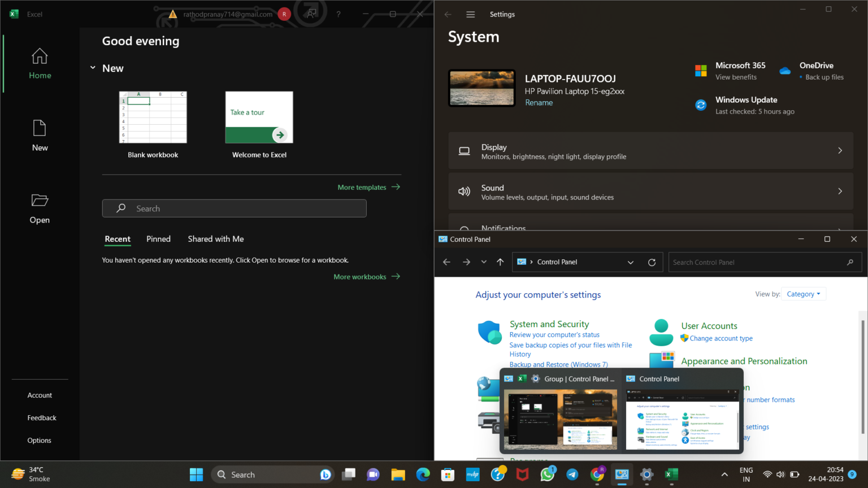This screenshot has height=488, width=868.
Task: Open the New sidebar icon in Excel
Action: click(40, 129)
